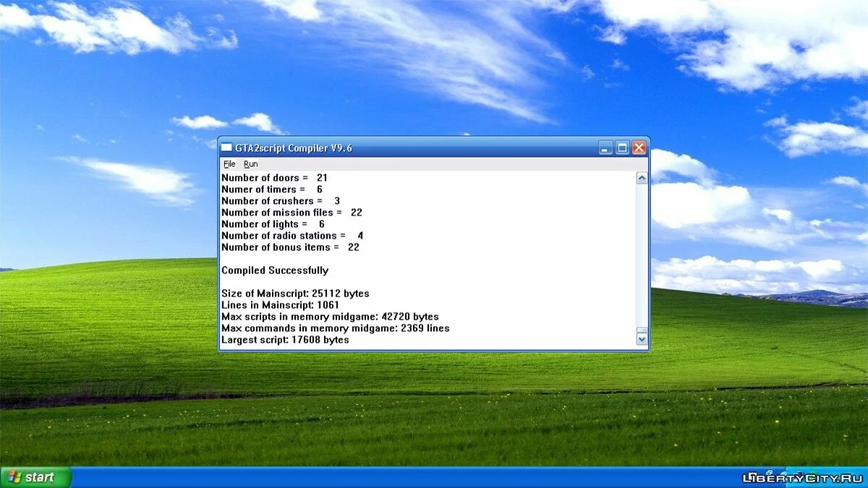Click the 'Number of mission files' line

[x=292, y=213]
